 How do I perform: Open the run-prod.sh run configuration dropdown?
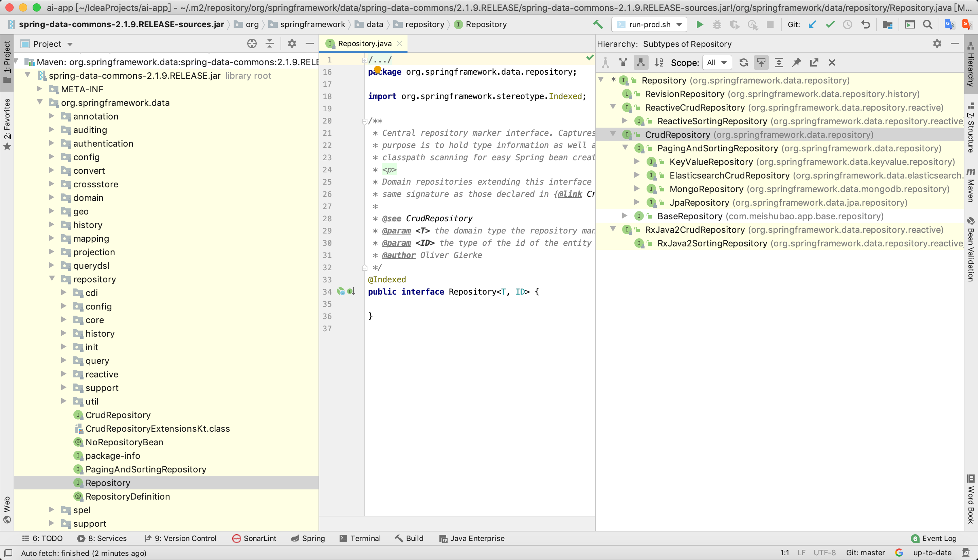(649, 24)
